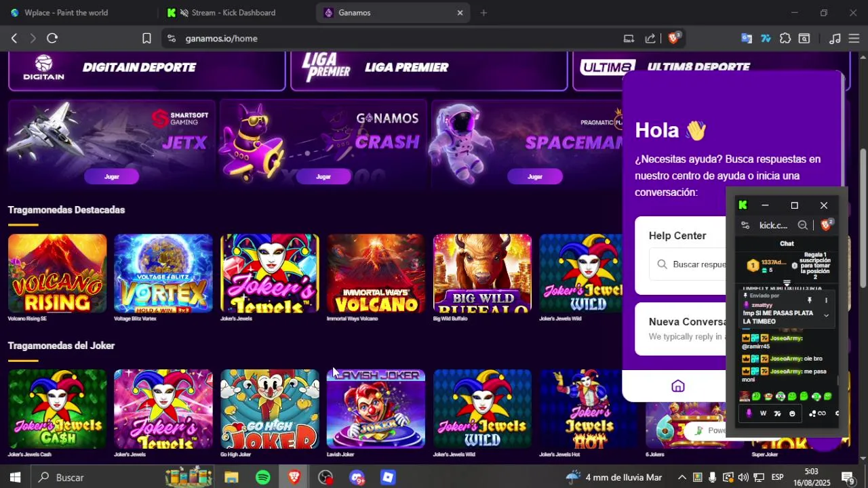The width and height of the screenshot is (868, 488).
Task: Open Brave Shields in the main browser
Action: 673,38
